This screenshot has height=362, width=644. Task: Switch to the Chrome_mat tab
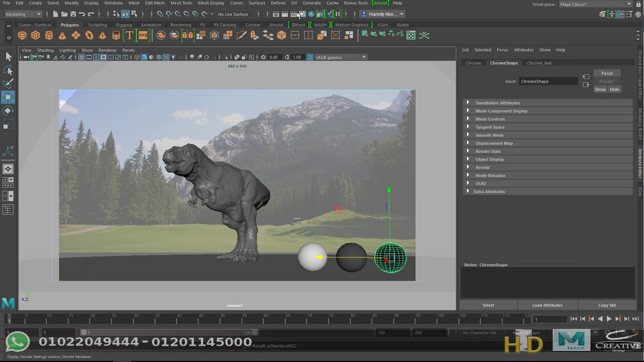click(539, 63)
